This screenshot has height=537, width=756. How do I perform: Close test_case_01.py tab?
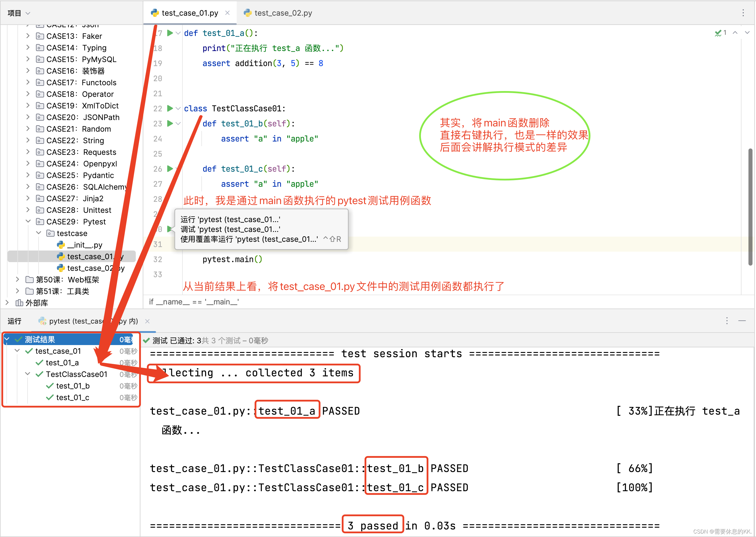228,13
